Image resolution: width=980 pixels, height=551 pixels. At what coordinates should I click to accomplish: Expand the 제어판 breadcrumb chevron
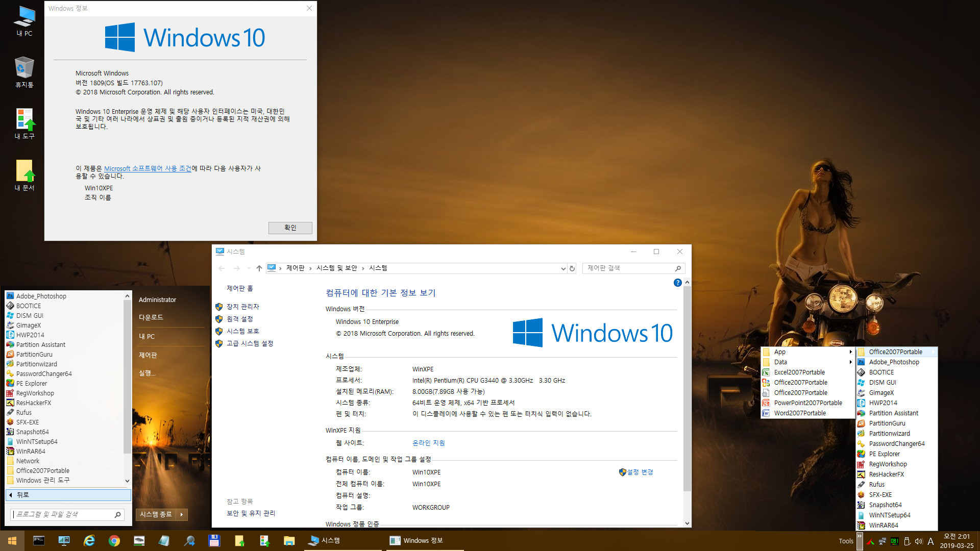point(310,268)
